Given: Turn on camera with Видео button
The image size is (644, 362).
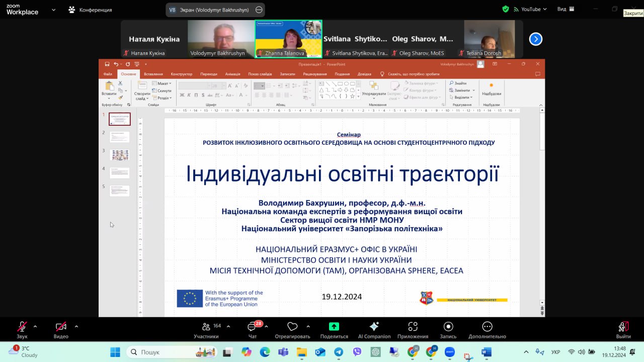Looking at the screenshot, I should [x=61, y=327].
